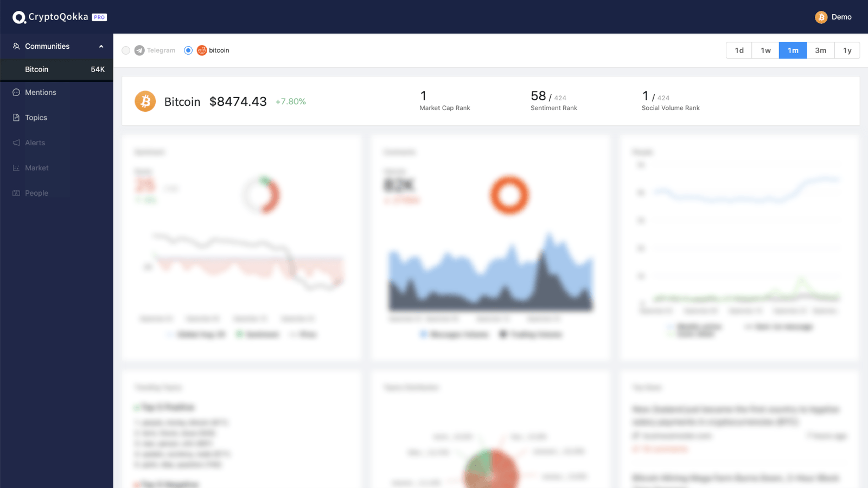Open the Alerts sidebar item
Image resolution: width=868 pixels, height=488 pixels.
(56, 143)
